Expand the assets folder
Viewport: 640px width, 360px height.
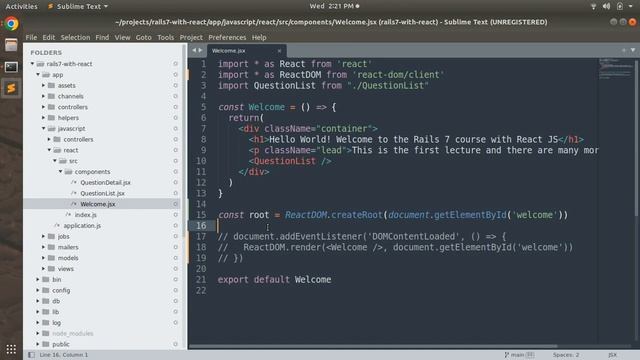pos(43,85)
